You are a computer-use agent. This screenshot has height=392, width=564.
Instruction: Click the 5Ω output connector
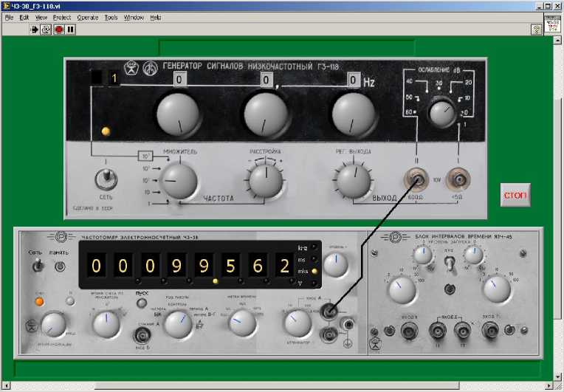click(458, 179)
